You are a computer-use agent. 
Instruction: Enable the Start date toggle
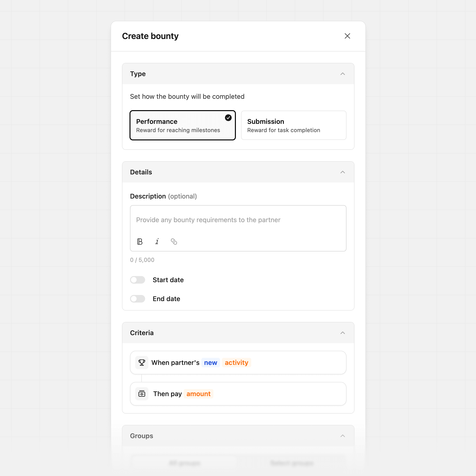[x=137, y=280]
